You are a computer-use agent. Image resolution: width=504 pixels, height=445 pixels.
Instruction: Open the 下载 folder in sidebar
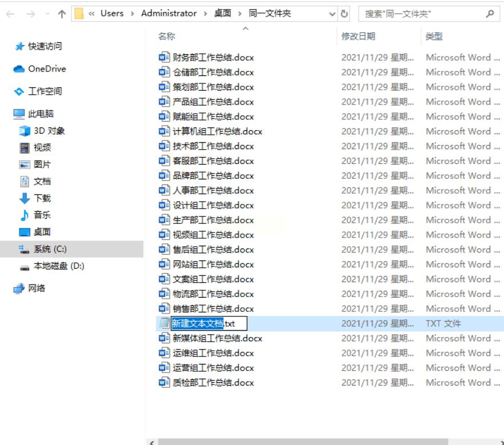(42, 198)
